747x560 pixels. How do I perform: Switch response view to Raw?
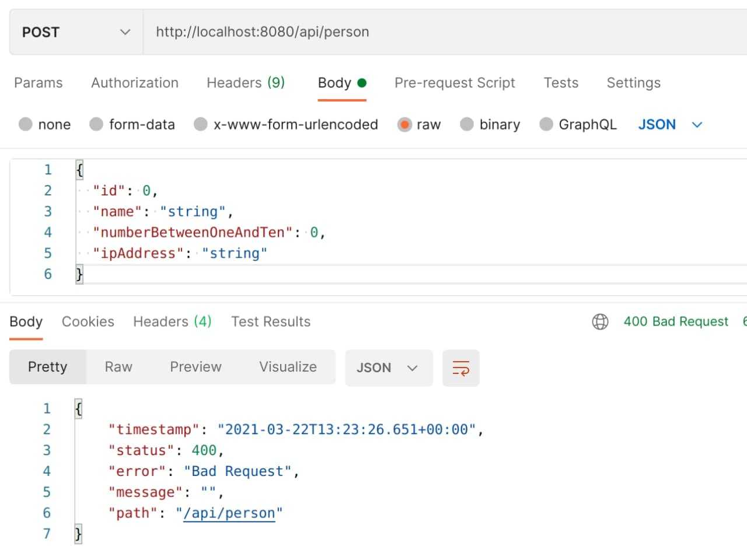pyautogui.click(x=118, y=367)
